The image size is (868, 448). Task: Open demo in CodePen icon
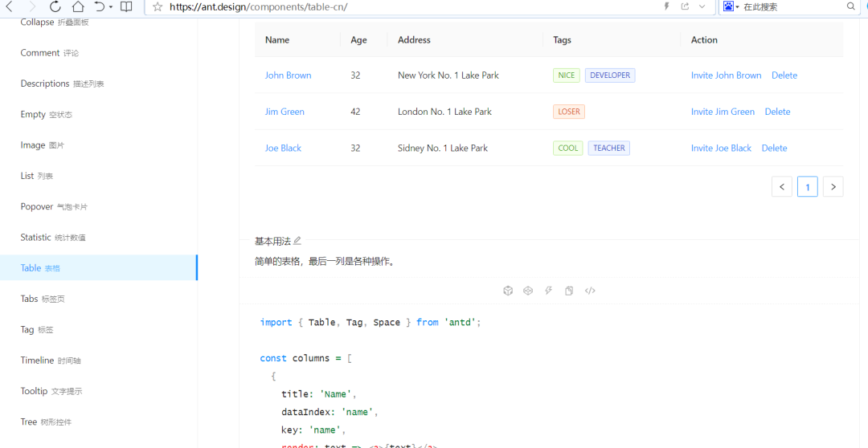pyautogui.click(x=528, y=291)
